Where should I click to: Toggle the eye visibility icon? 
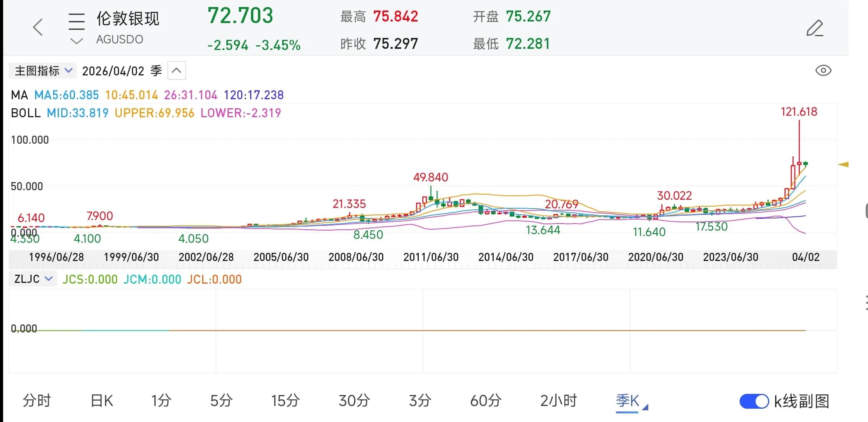pyautogui.click(x=823, y=71)
